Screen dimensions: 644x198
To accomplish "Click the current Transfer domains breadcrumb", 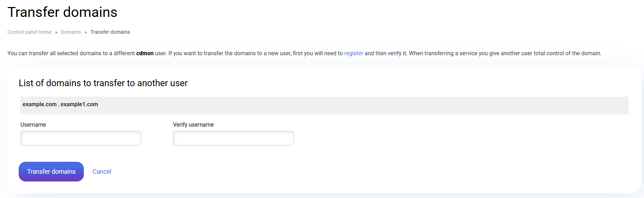I will [x=110, y=32].
